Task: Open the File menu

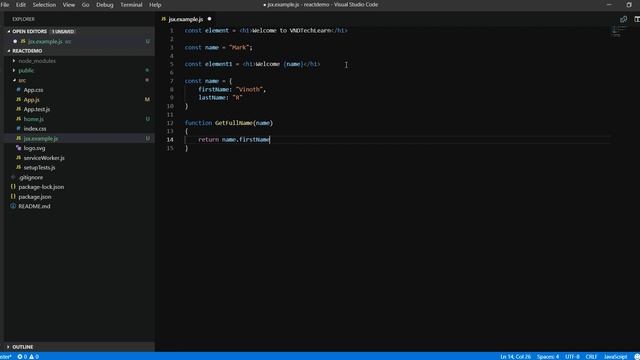Action: (x=5, y=5)
